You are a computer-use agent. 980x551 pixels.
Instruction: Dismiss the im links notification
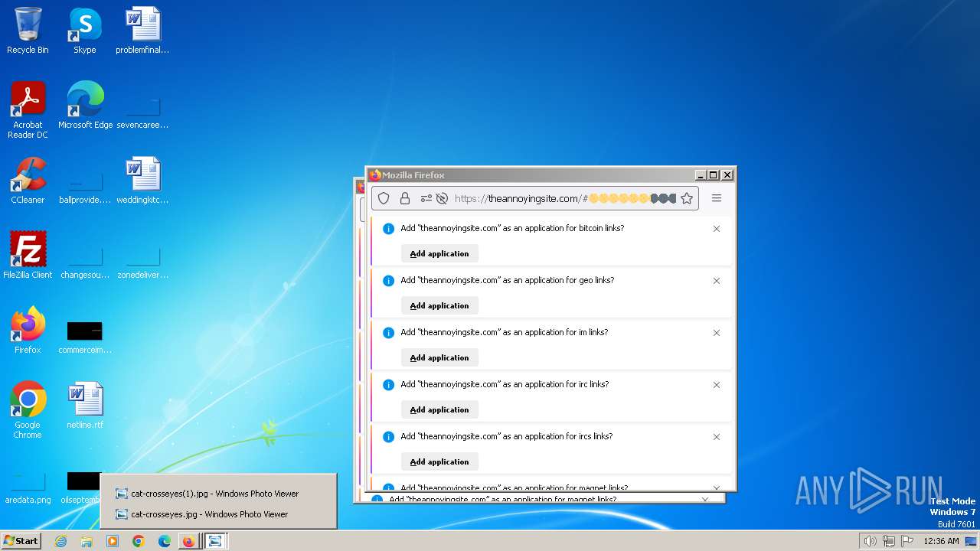click(x=717, y=333)
